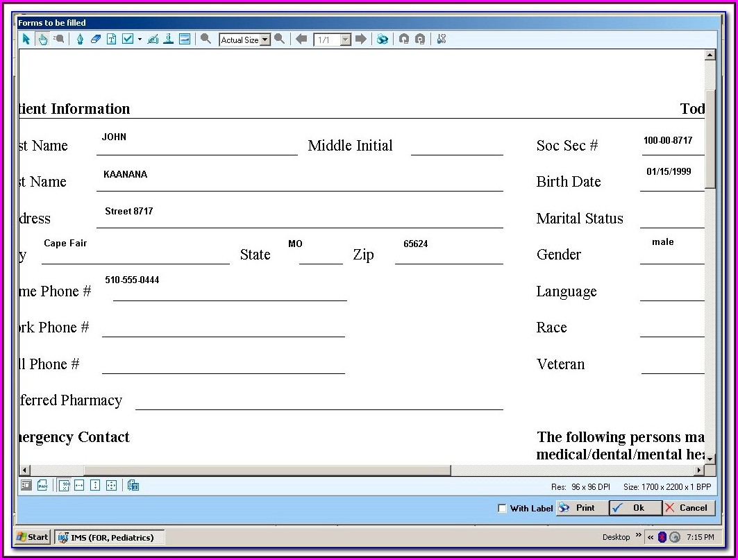The width and height of the screenshot is (738, 560).
Task: Expand the page number 1/1 dropdown
Action: [346, 40]
